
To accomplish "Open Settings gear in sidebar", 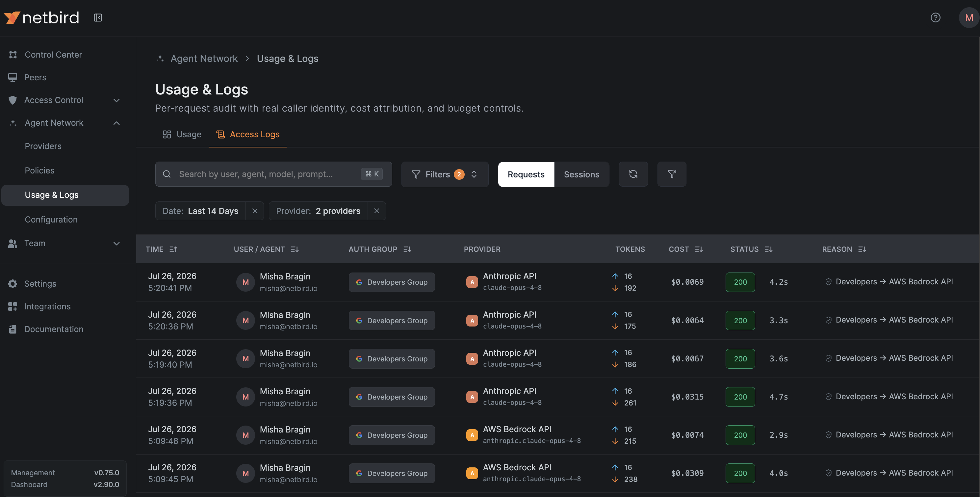I will [x=13, y=283].
